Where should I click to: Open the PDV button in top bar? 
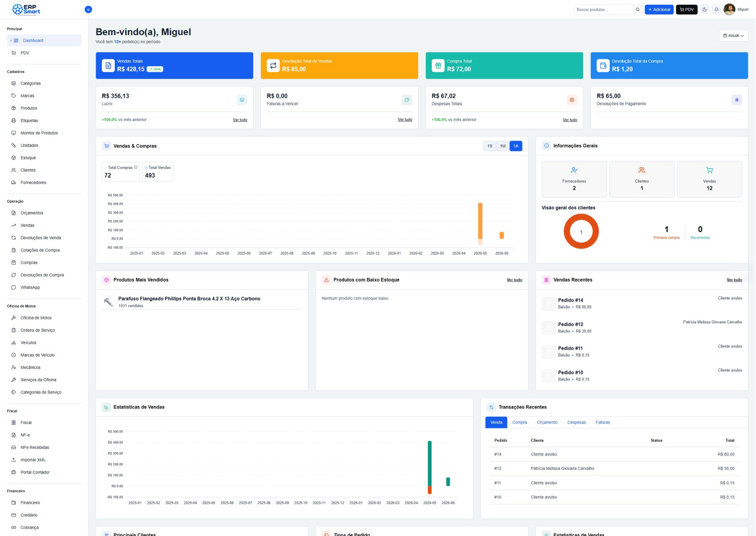687,10
